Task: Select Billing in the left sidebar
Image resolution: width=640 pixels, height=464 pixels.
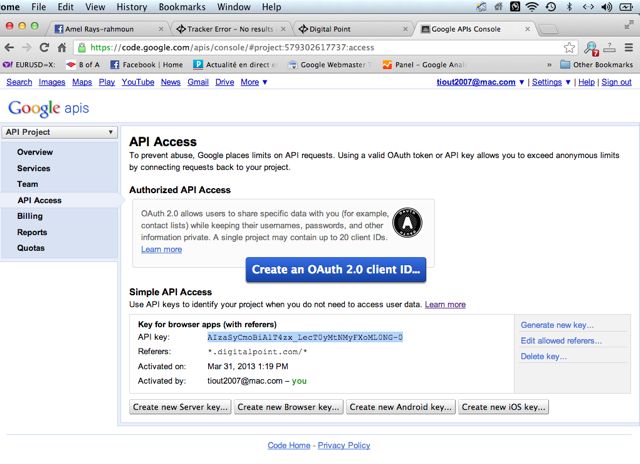Action: [30, 216]
